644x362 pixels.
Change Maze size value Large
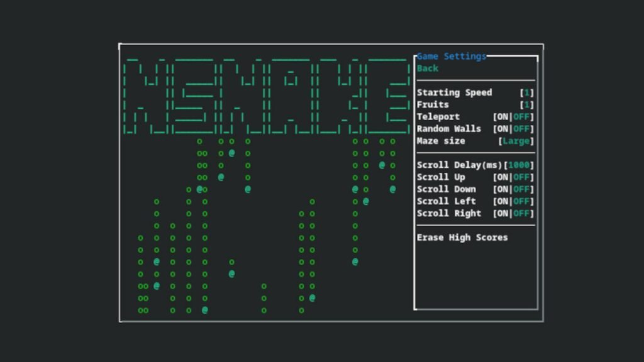tap(516, 141)
